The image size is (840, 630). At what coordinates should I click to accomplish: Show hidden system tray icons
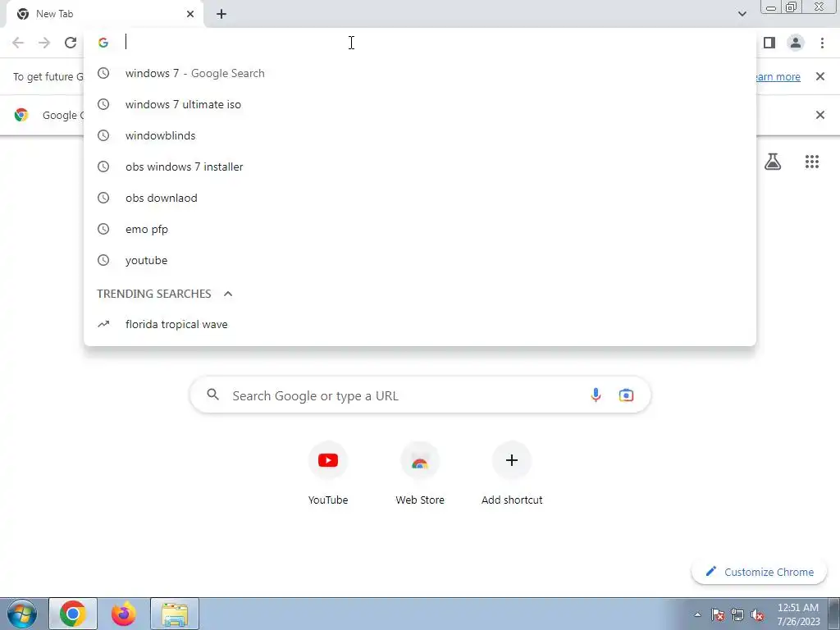[697, 614]
